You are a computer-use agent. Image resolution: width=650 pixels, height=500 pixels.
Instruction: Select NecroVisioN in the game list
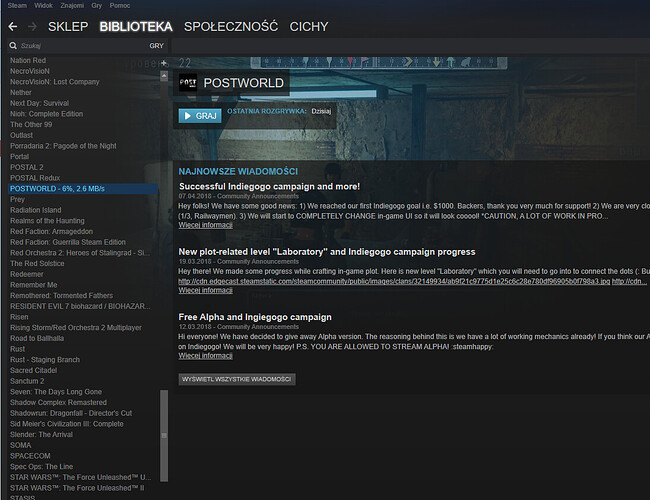pos(30,71)
